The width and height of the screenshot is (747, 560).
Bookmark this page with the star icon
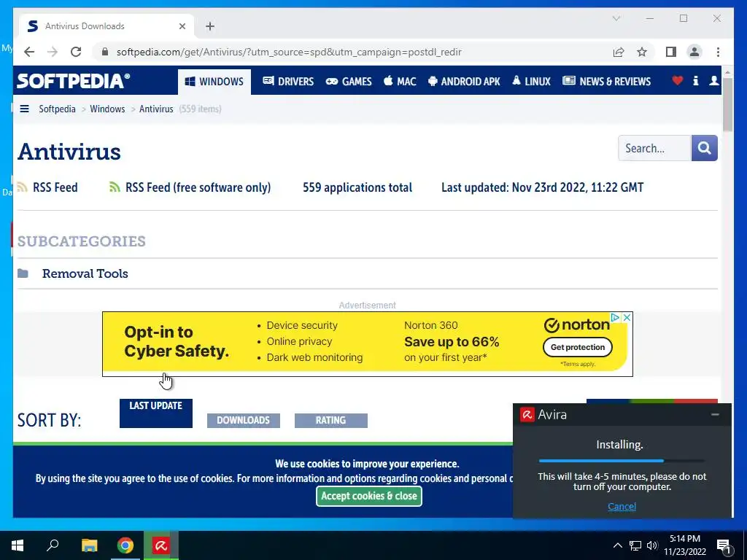click(x=642, y=52)
